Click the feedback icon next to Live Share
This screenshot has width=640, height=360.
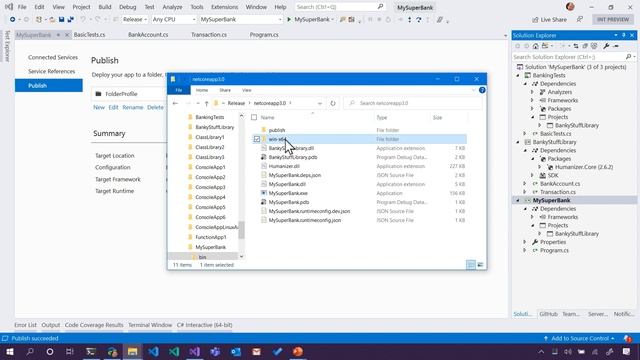580,19
